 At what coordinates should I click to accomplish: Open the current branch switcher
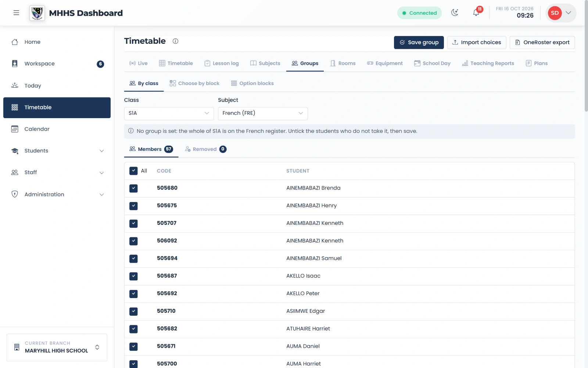coord(57,347)
